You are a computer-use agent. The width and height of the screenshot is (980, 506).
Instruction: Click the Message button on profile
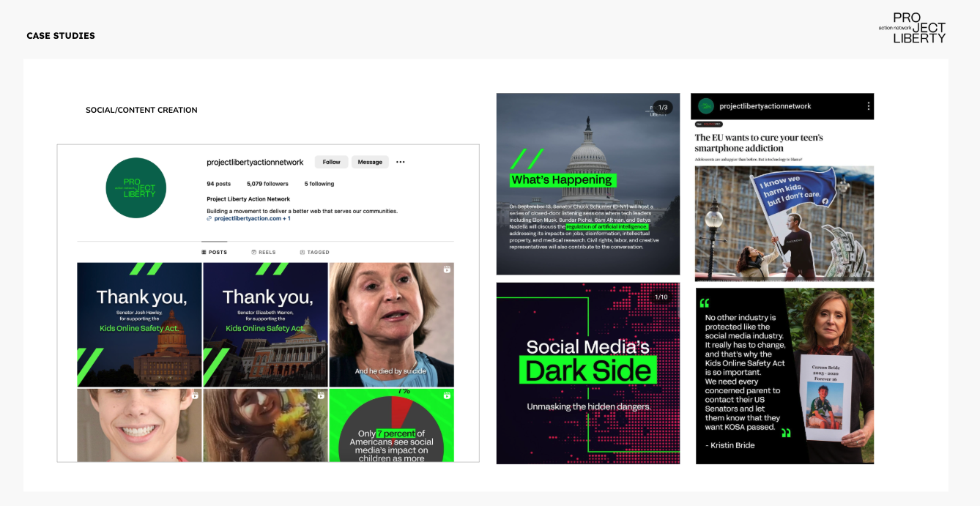(x=370, y=162)
